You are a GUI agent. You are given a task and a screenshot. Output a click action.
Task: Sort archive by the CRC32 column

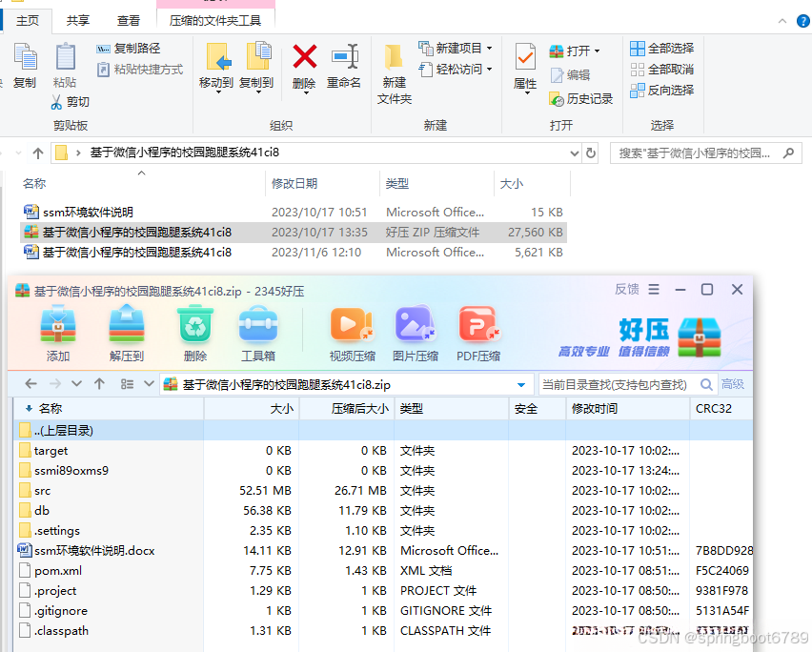click(x=721, y=409)
